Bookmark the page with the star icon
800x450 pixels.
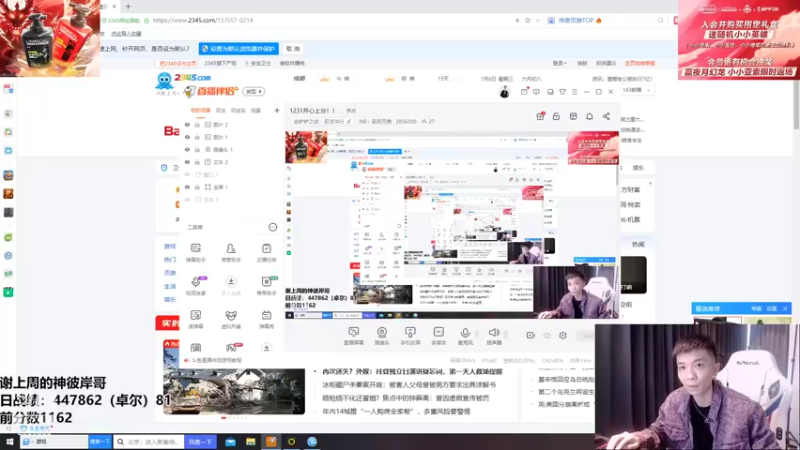[x=528, y=20]
